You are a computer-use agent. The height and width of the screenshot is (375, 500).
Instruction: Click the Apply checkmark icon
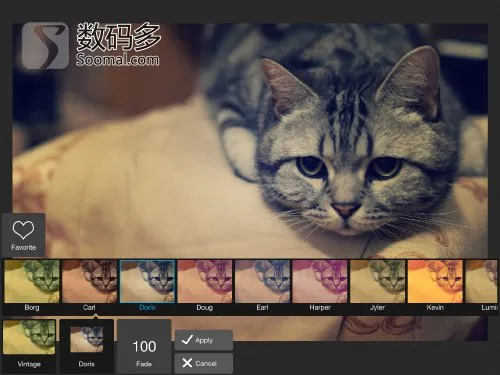pyautogui.click(x=187, y=340)
